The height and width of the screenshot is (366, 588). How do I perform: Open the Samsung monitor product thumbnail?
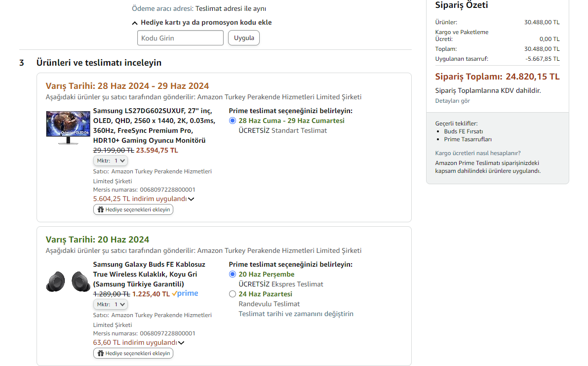tap(68, 128)
